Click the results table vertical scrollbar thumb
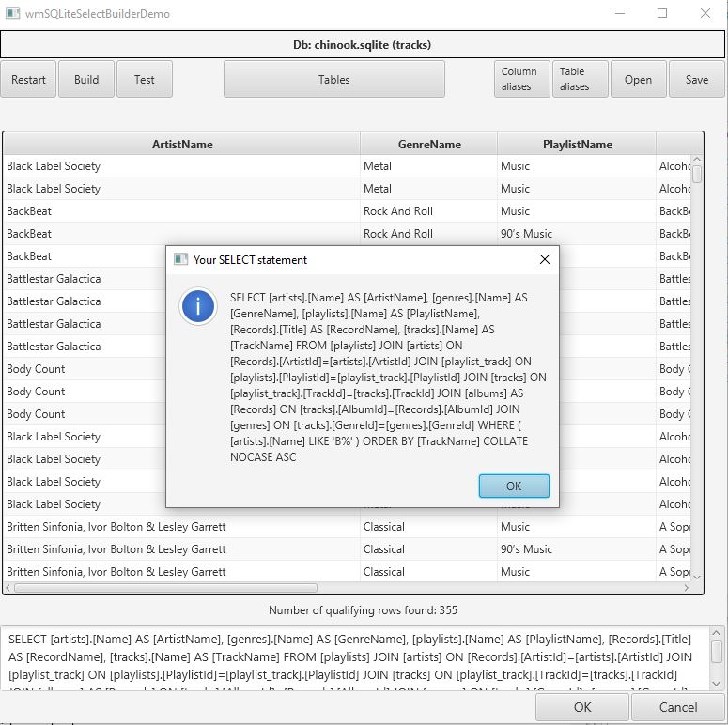This screenshot has height=725, width=728. click(696, 174)
